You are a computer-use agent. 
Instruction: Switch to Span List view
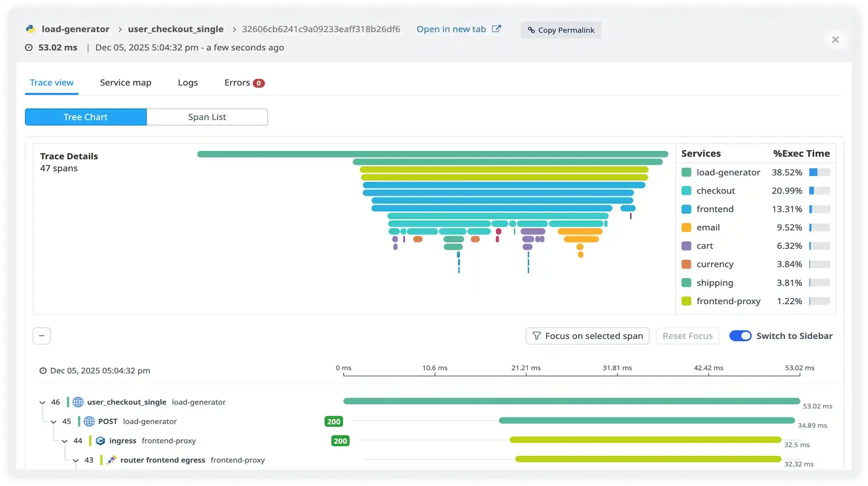(207, 117)
